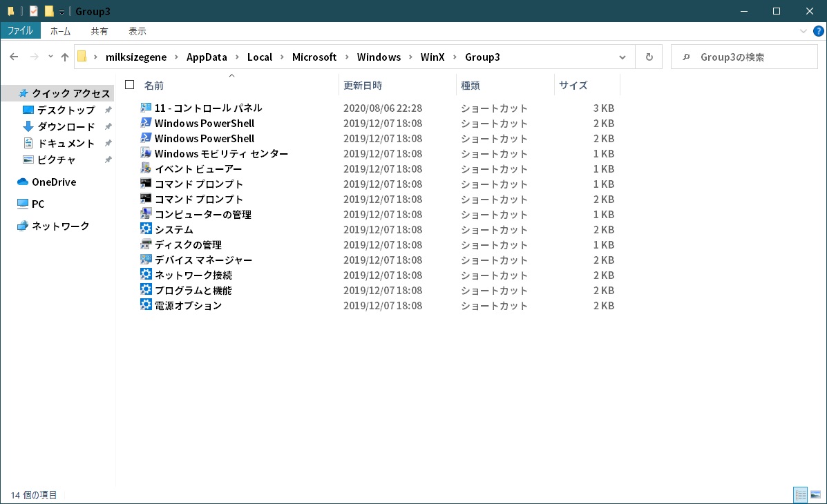The width and height of the screenshot is (827, 504).
Task: Refresh the Group3 folder view
Action: pyautogui.click(x=649, y=57)
